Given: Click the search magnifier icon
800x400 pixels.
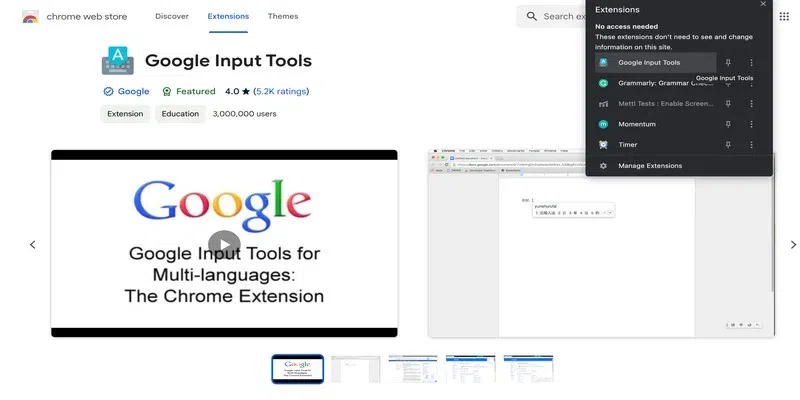Looking at the screenshot, I should [532, 16].
